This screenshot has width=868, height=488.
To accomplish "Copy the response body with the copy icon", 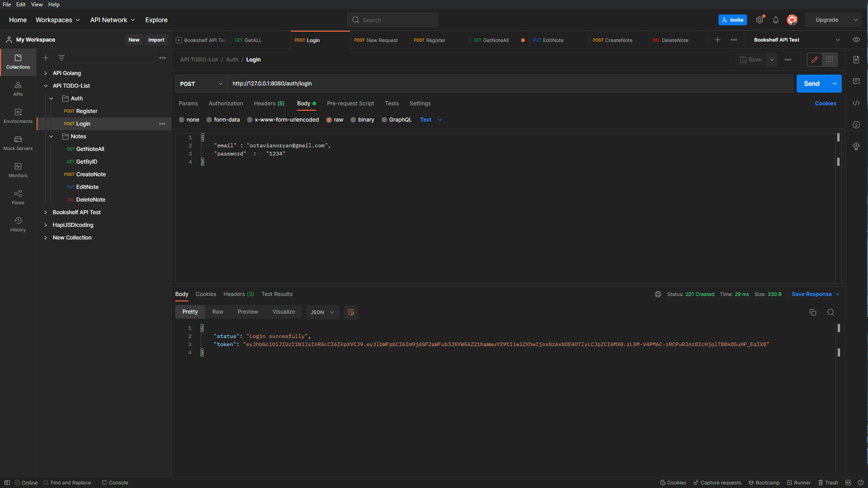I will pos(812,312).
